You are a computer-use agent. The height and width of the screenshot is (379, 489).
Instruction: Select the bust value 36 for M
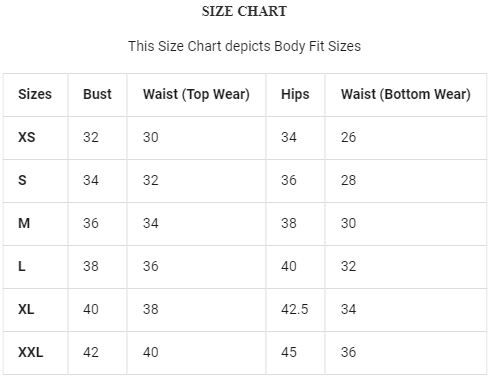click(x=91, y=223)
